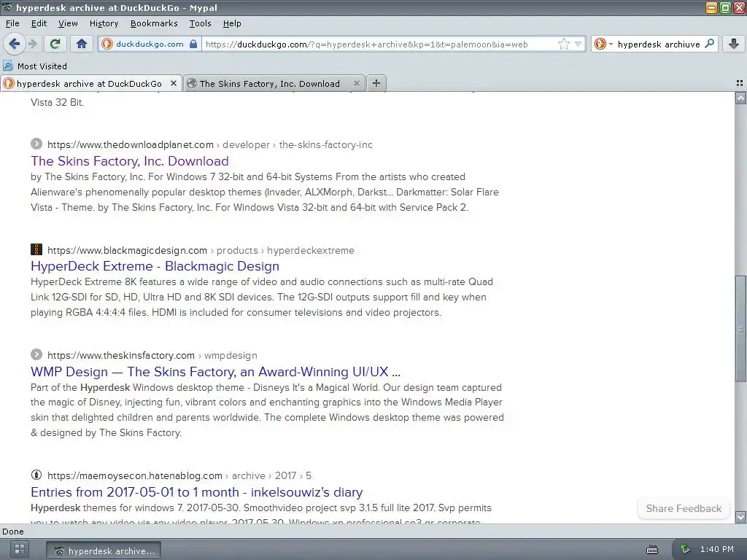
Task: Click the hyperdesk archiuve search box
Action: pyautogui.click(x=659, y=44)
